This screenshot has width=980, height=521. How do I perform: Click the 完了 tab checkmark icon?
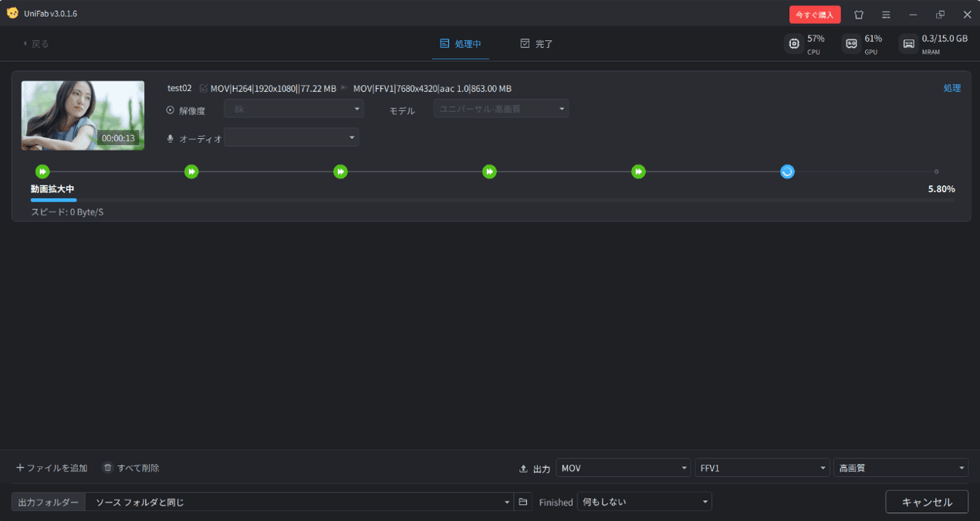click(x=525, y=44)
